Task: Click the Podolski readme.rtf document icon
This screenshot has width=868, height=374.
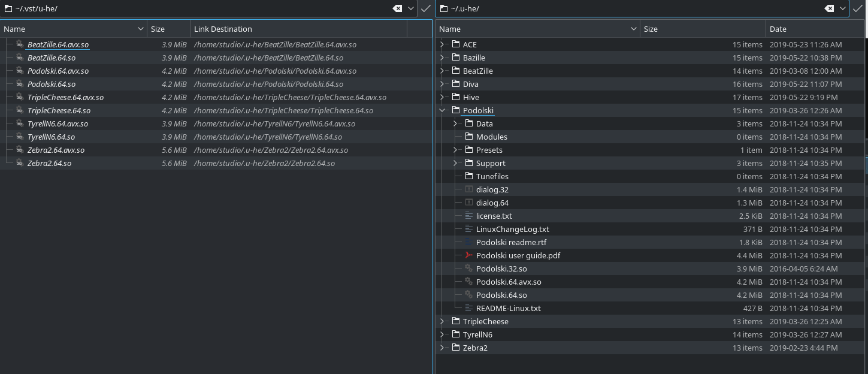Action: (x=469, y=242)
